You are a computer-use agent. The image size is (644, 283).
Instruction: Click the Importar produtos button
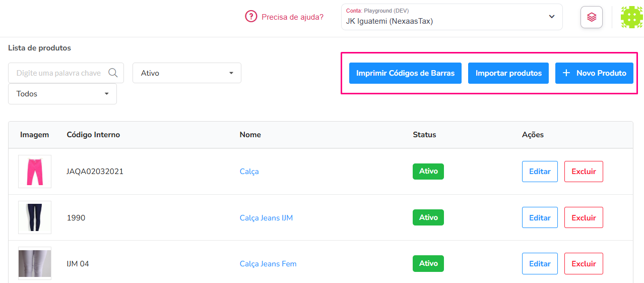tap(508, 73)
